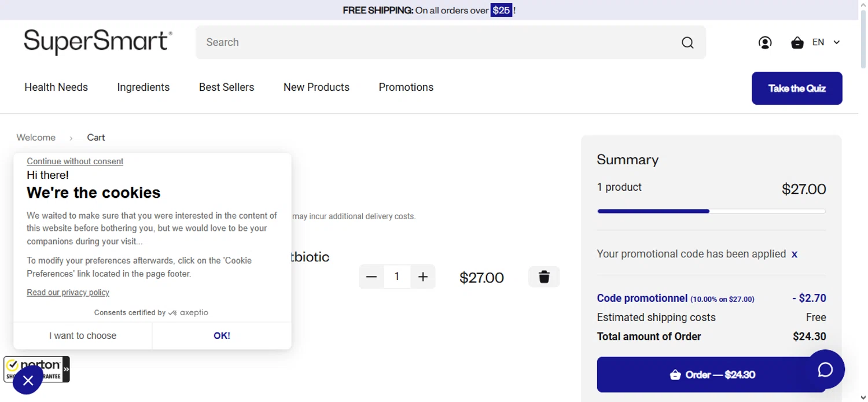Image resolution: width=868 pixels, height=402 pixels.
Task: Click the search magnifier icon
Action: point(687,42)
